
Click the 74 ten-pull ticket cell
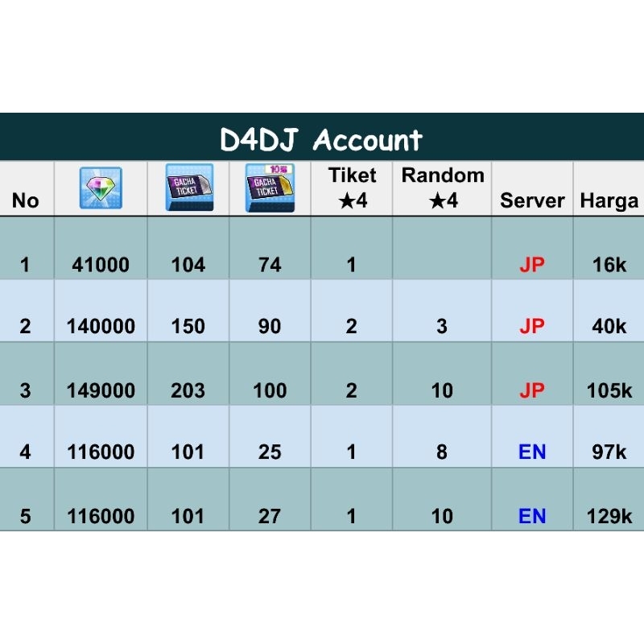(x=270, y=265)
